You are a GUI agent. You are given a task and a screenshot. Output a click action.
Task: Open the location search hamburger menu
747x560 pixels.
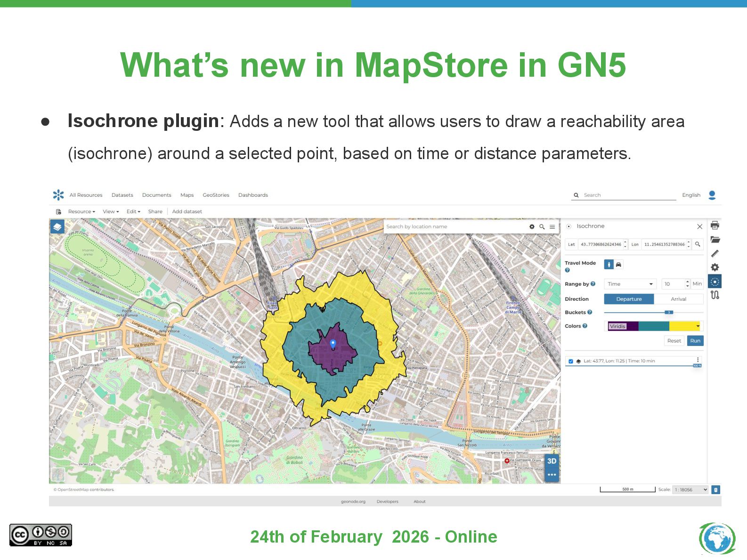tap(552, 227)
